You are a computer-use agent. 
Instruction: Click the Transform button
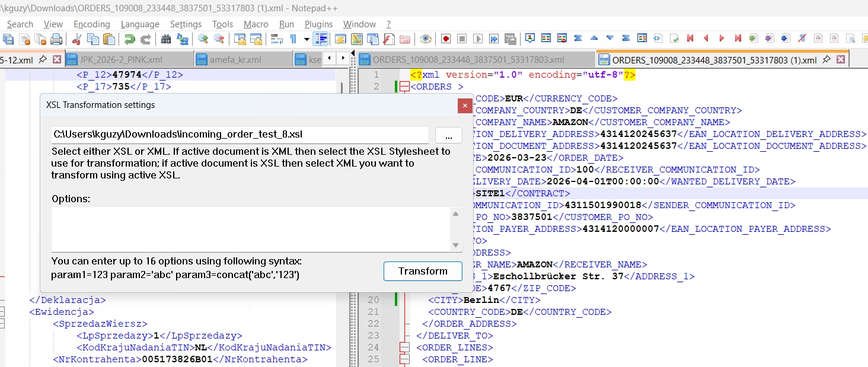(423, 271)
